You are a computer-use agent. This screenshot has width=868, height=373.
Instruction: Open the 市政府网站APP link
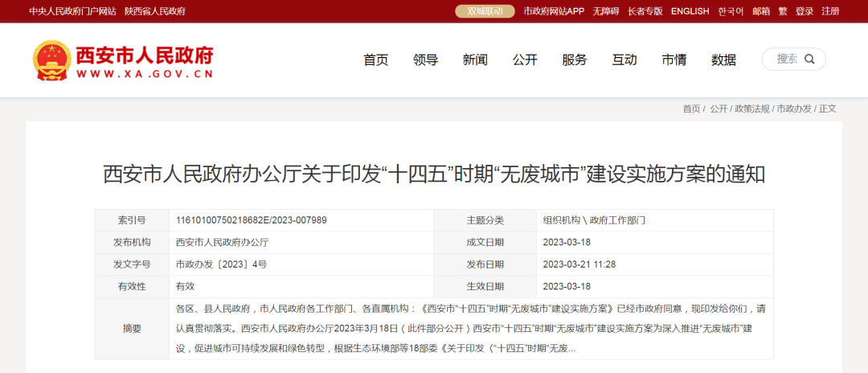554,11
